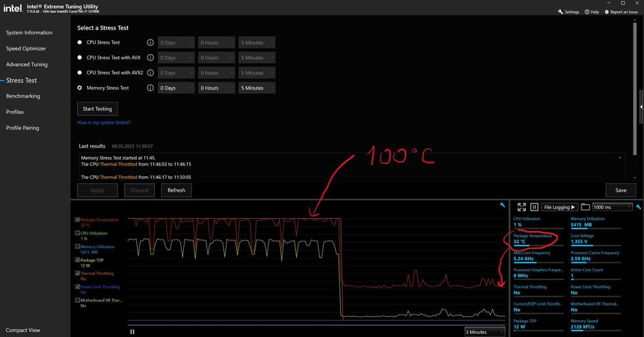Enable CPU Utilization graph checkbox
The height and width of the screenshot is (337, 644).
coord(77,233)
